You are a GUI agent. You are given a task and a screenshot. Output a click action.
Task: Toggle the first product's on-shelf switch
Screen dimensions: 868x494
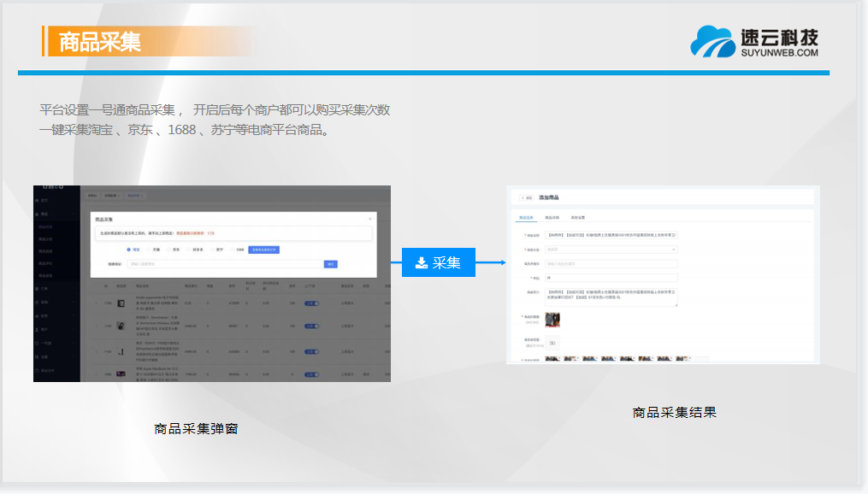point(310,303)
